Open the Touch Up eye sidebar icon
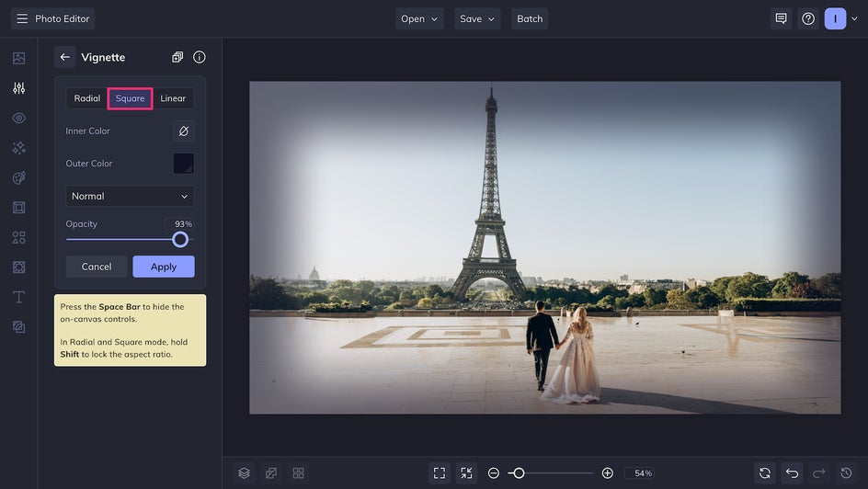The width and height of the screenshot is (868, 489). (18, 118)
